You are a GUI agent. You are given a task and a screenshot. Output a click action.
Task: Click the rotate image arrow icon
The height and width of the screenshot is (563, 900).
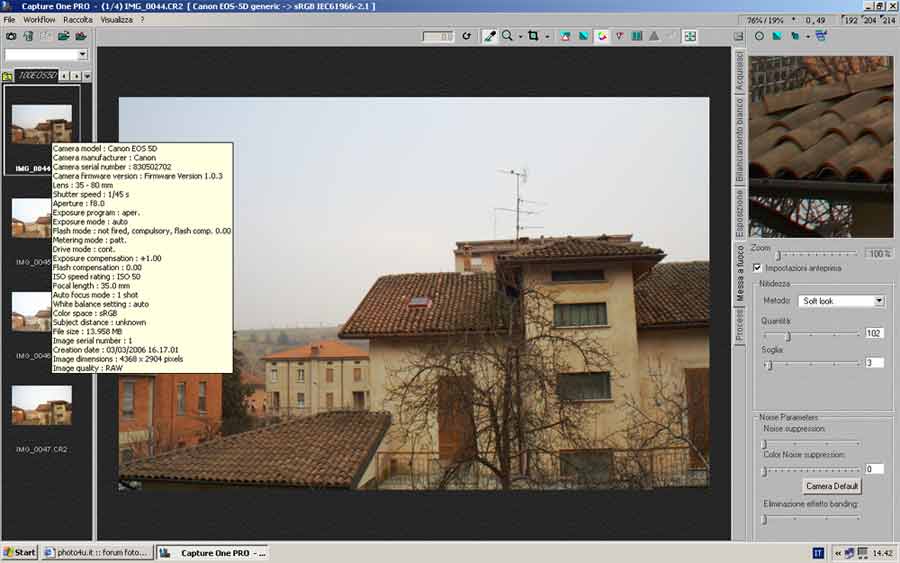(x=467, y=36)
